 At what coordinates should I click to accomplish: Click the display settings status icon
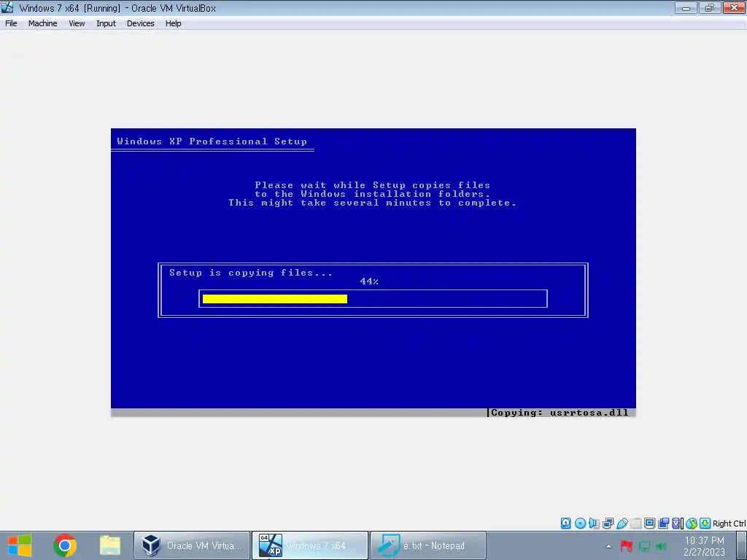[x=649, y=524]
